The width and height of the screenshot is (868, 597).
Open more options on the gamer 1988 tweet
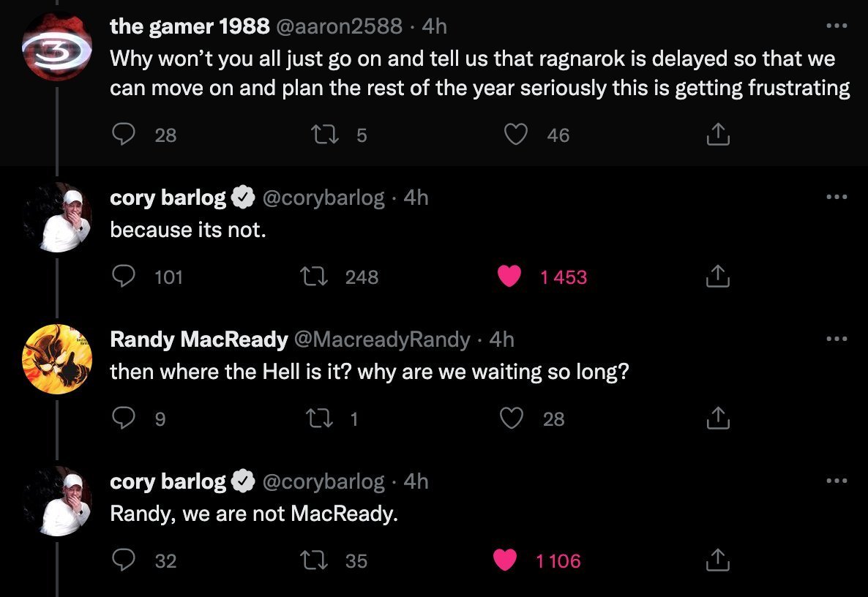pos(837,26)
